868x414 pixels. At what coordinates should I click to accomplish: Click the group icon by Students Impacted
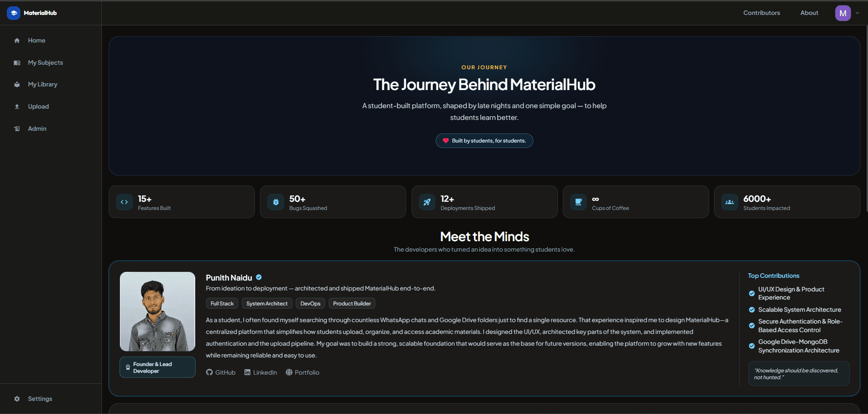point(729,202)
